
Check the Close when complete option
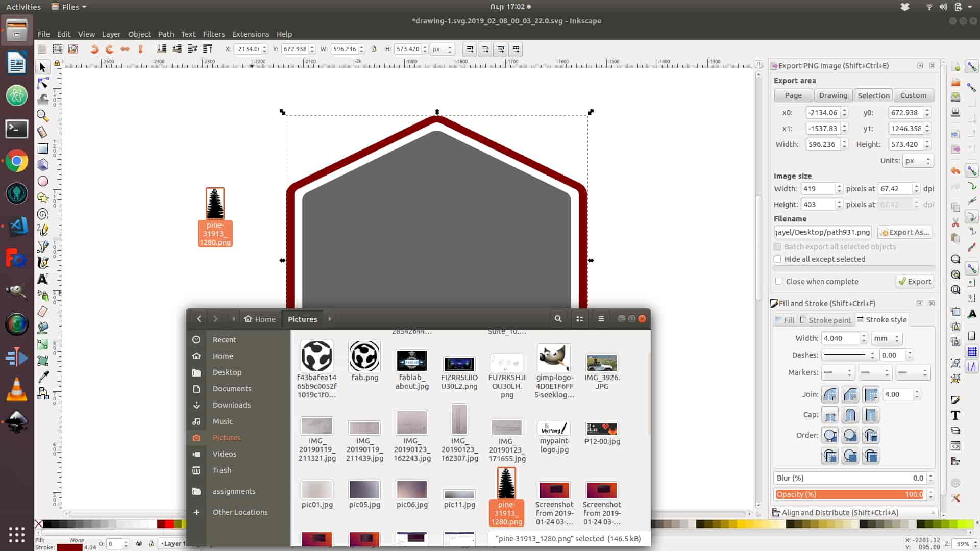click(779, 282)
